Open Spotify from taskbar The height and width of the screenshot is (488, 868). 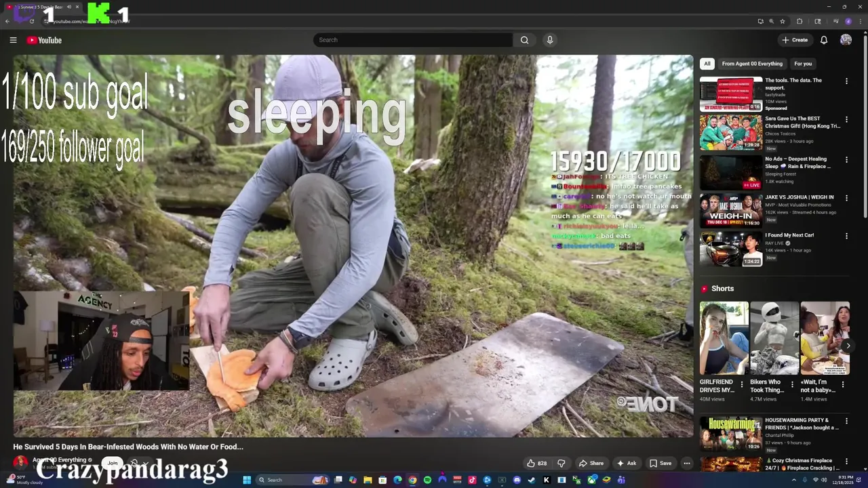tap(427, 480)
